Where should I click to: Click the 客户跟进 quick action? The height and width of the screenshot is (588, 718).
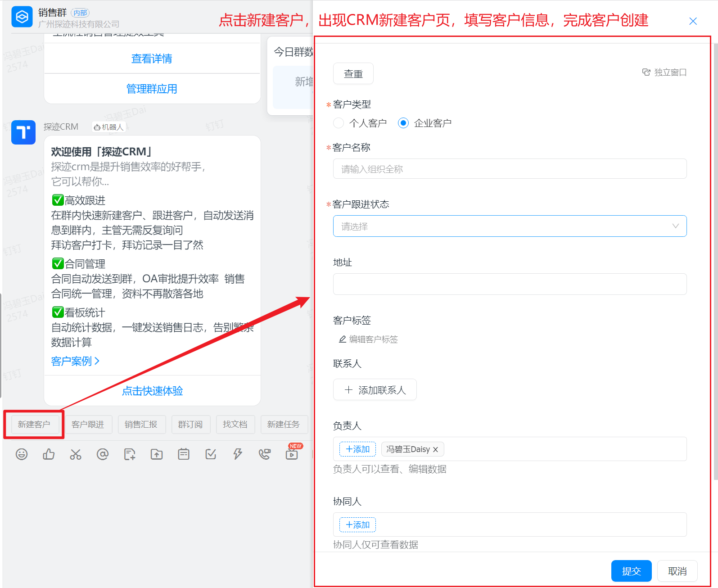(x=88, y=424)
